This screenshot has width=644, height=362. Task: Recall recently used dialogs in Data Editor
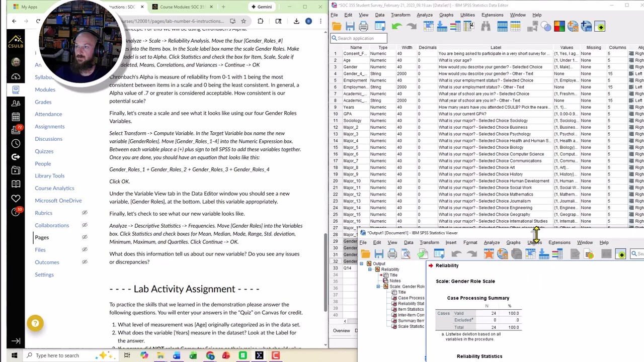tap(380, 27)
